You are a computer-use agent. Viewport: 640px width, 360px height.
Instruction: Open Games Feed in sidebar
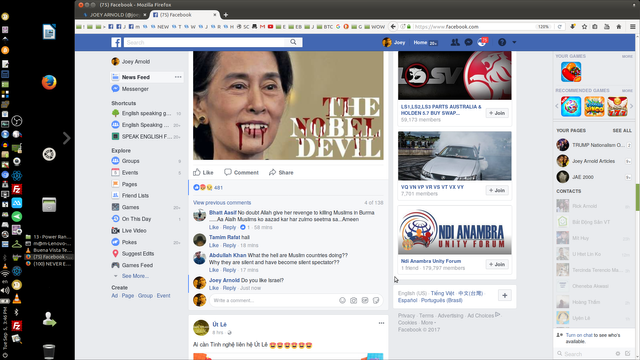[x=137, y=265]
